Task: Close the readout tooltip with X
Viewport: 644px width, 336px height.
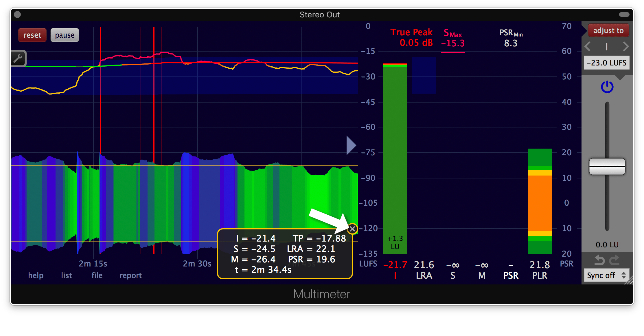Action: coord(352,229)
